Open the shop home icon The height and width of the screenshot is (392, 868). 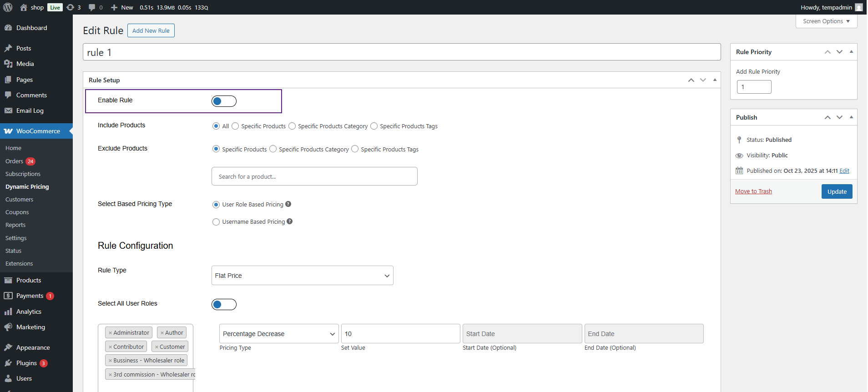(x=24, y=7)
